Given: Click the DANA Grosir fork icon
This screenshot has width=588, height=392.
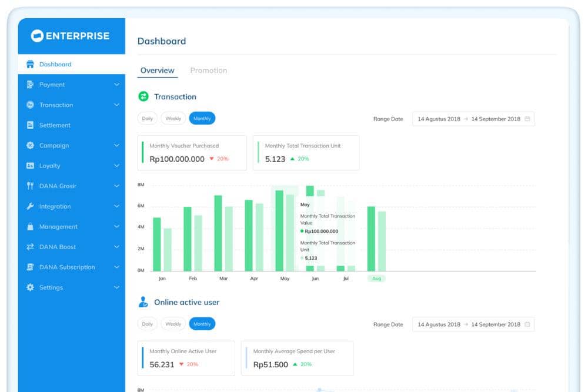Looking at the screenshot, I should tap(30, 186).
